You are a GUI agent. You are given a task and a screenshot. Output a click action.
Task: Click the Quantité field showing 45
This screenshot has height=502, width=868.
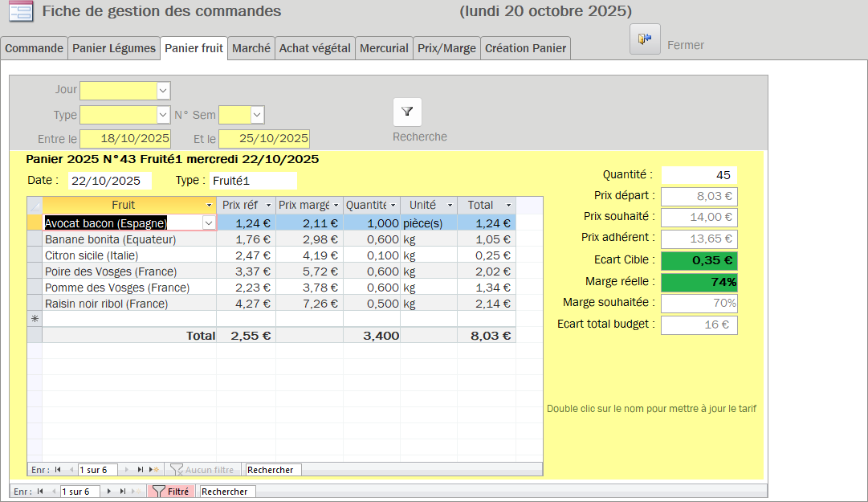[699, 175]
